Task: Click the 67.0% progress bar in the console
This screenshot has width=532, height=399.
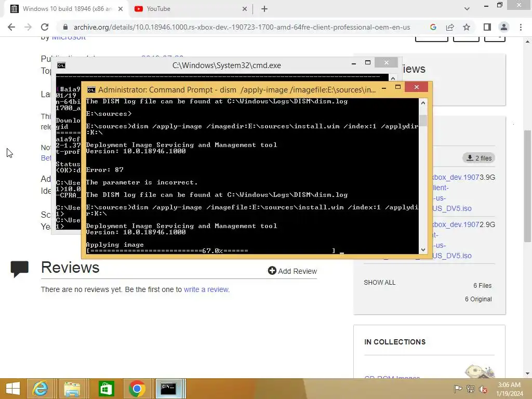Action: (211, 251)
